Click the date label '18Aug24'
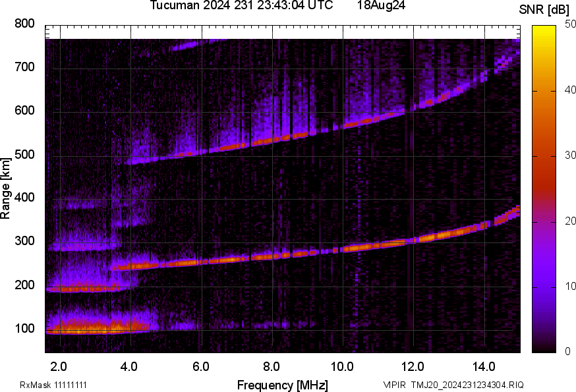 382,5
